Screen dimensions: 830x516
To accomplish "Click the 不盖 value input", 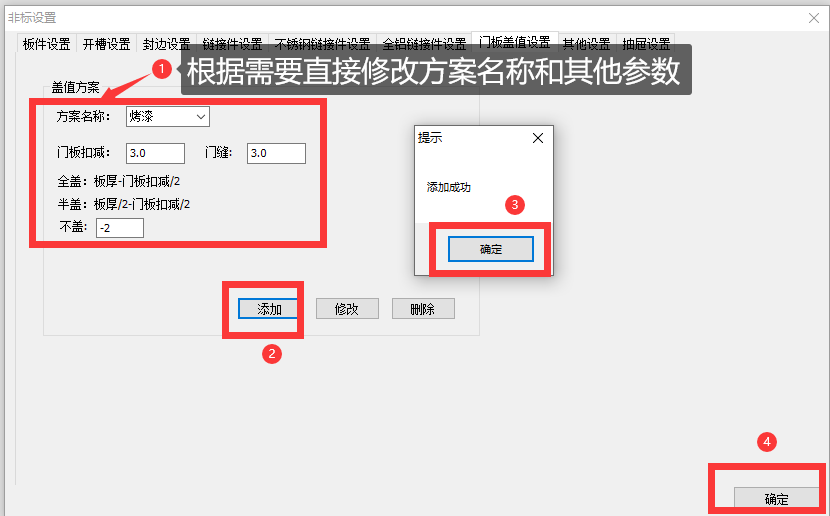I will point(120,228).
